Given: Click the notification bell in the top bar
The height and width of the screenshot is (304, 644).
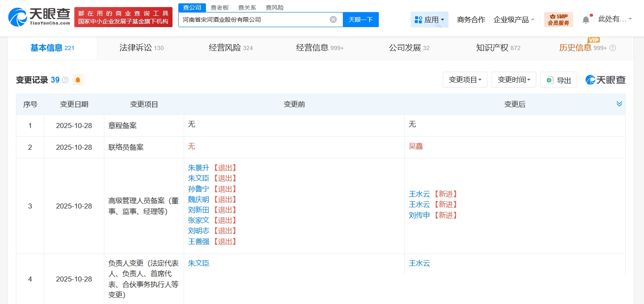Looking at the screenshot, I should point(586,19).
